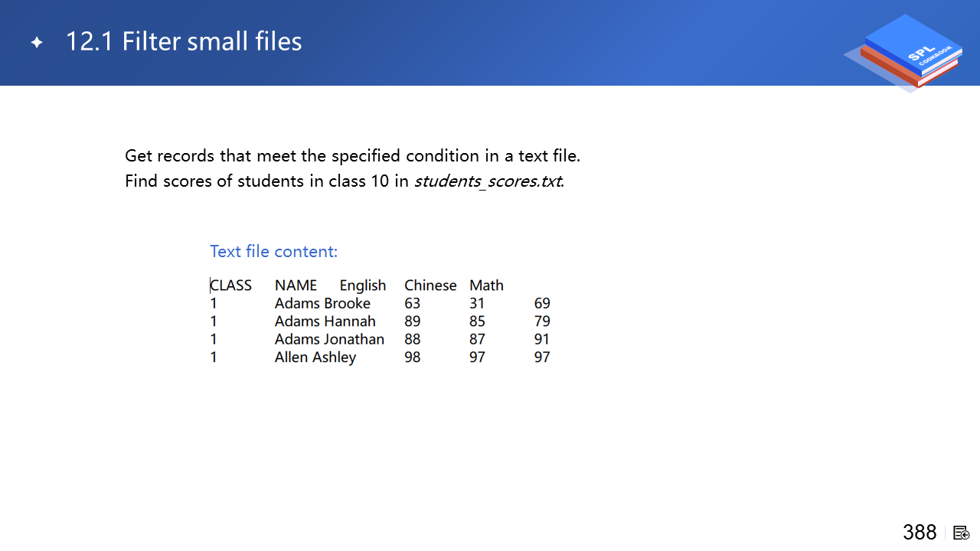
Task: Click the return-to-contents icon beside page number
Action: click(962, 533)
